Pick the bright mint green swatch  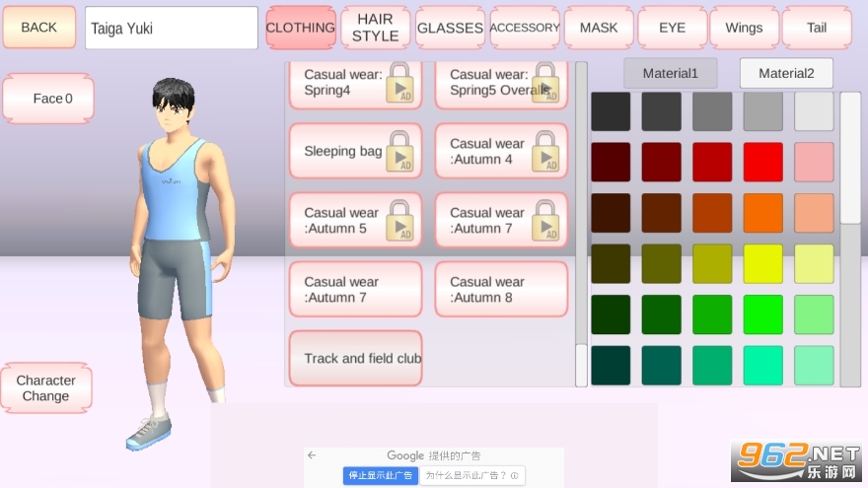tap(763, 366)
